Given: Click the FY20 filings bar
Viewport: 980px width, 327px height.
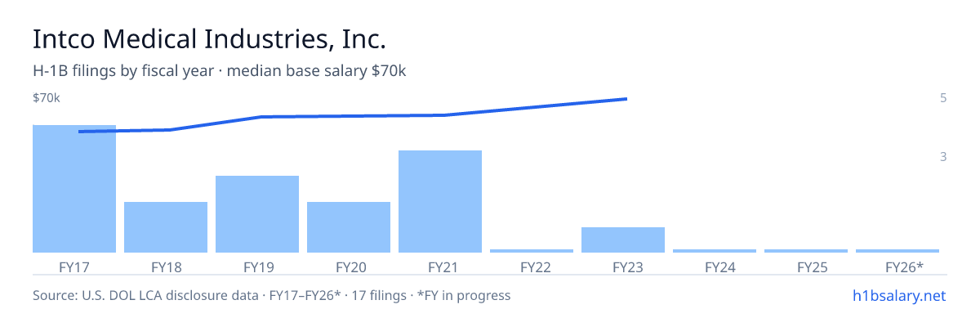Looking at the screenshot, I should [349, 227].
